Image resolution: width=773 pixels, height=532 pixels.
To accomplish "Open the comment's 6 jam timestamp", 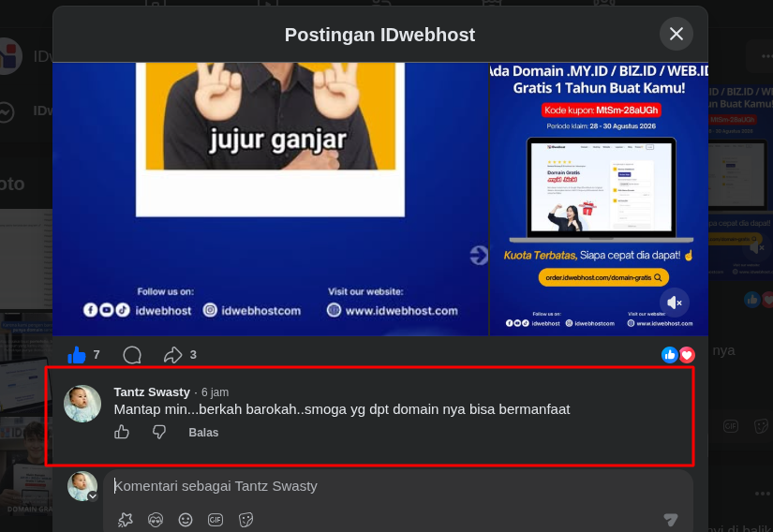I will coord(215,392).
